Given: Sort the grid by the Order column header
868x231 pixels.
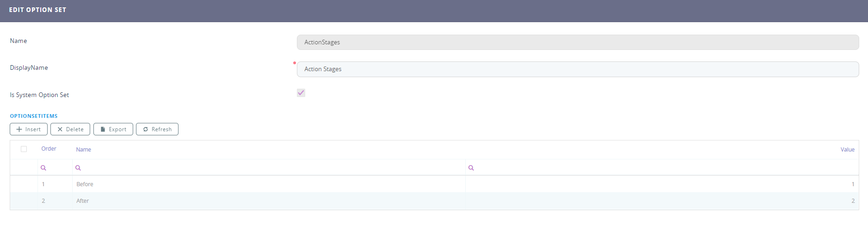Looking at the screenshot, I should [49, 149].
